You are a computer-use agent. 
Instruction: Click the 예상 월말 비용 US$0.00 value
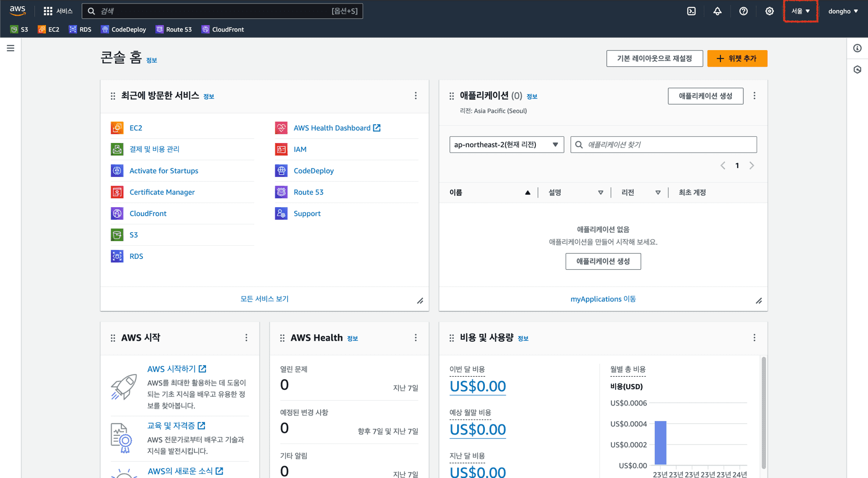478,429
